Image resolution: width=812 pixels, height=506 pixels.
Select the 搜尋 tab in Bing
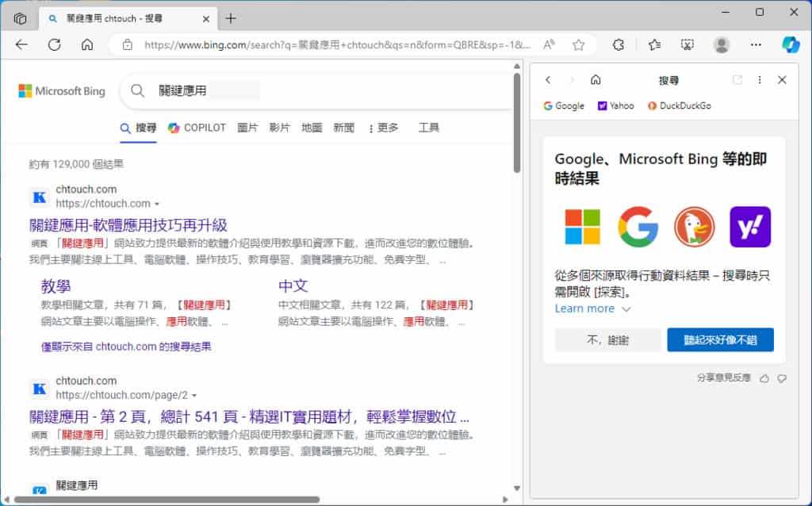(138, 128)
